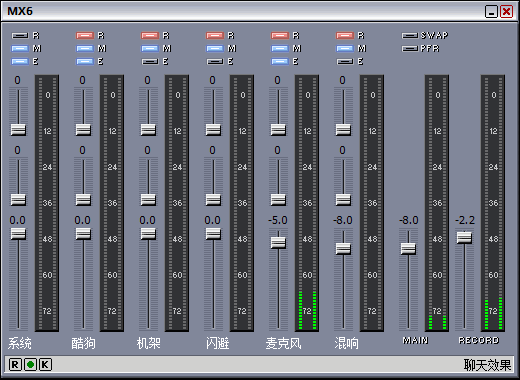Toggle the R button on 麦克风 channel
This screenshot has height=380, width=520.
(280, 35)
